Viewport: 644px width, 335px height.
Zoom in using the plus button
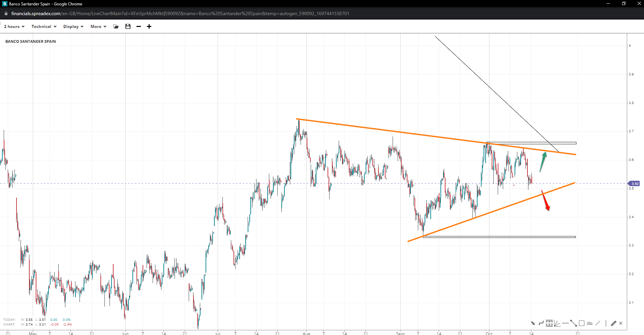point(149,27)
